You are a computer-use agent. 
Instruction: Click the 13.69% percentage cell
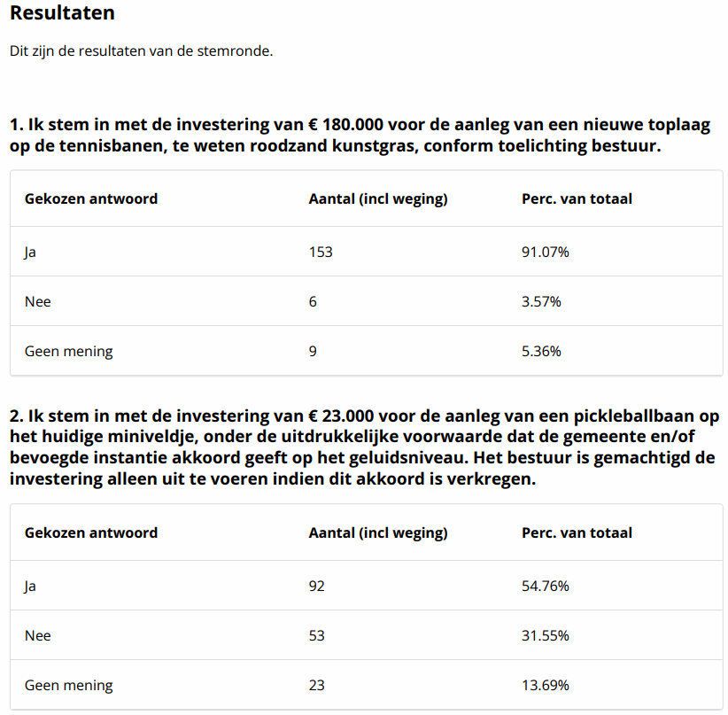tap(546, 685)
